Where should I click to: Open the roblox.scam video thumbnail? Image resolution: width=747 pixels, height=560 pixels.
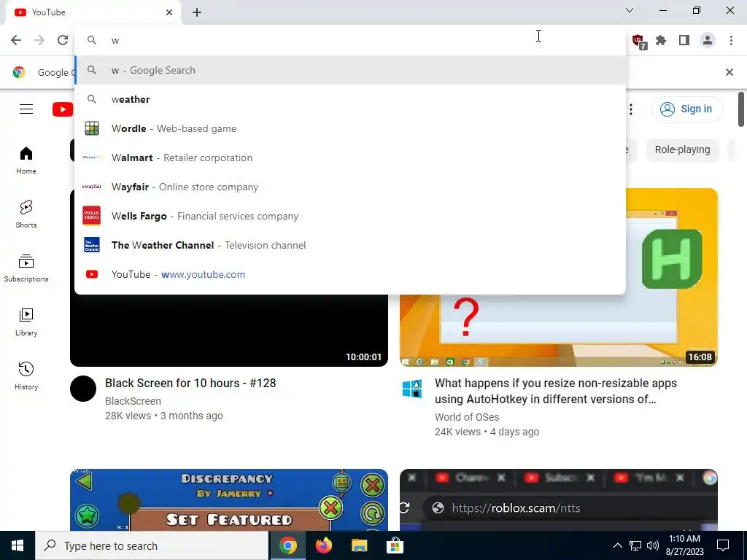coord(558,499)
